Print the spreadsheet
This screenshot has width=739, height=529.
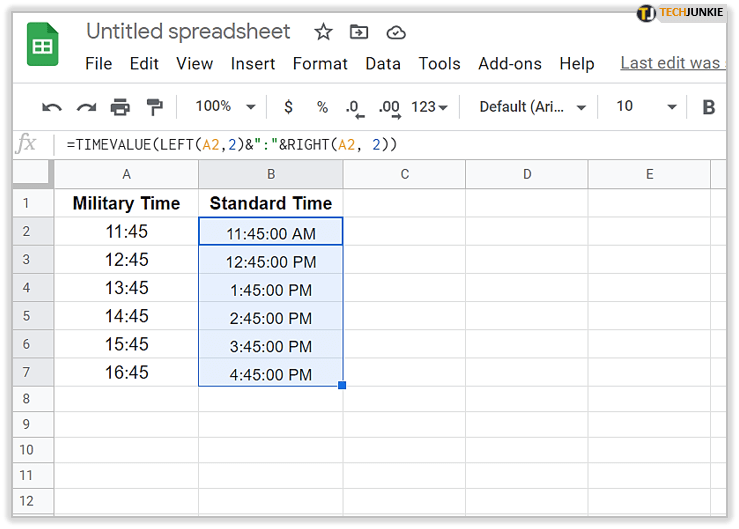120,107
